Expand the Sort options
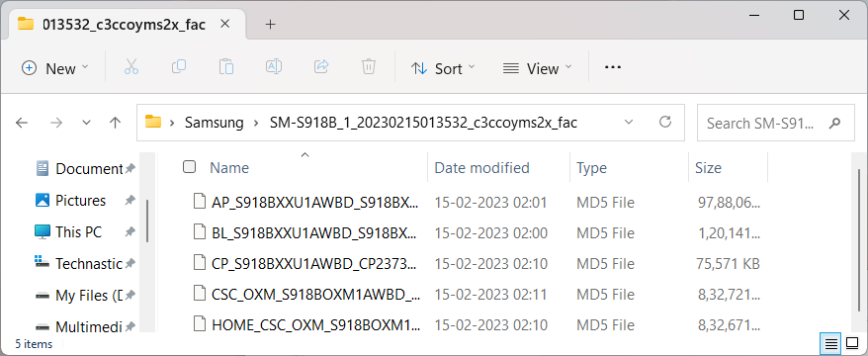The width and height of the screenshot is (868, 356). [x=443, y=68]
